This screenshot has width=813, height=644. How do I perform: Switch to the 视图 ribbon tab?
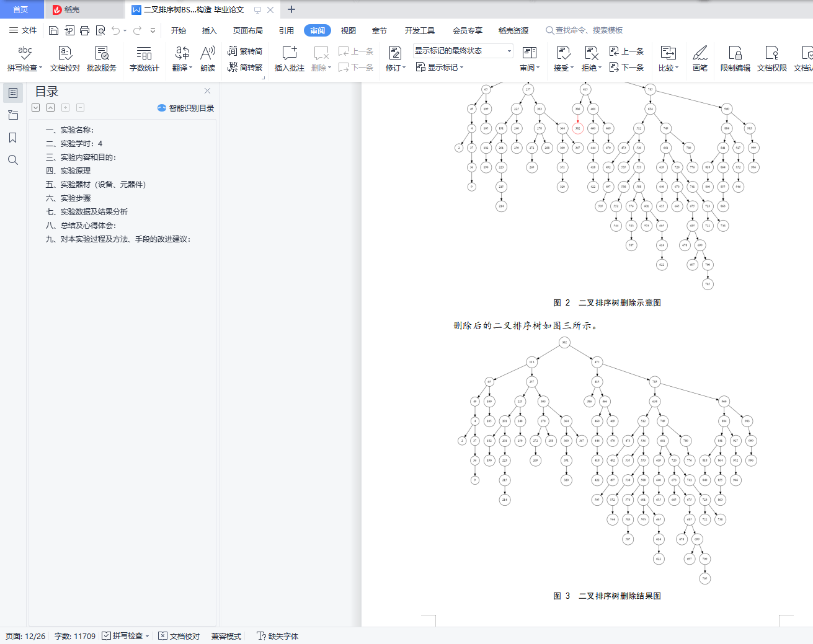(349, 30)
